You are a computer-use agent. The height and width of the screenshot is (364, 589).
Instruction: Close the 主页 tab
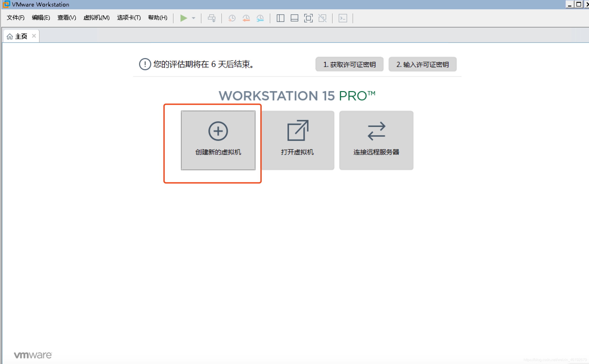(34, 36)
